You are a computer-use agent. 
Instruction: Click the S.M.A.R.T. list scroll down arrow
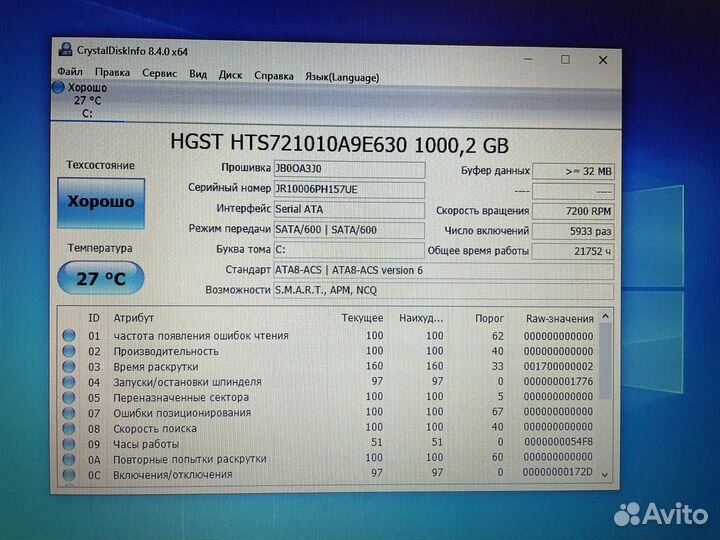605,475
